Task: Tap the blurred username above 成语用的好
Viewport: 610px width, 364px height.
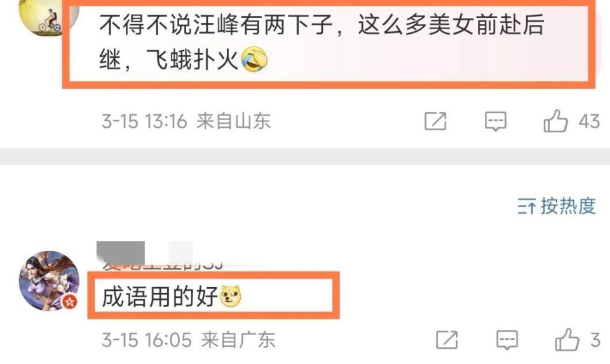Action: [159, 257]
